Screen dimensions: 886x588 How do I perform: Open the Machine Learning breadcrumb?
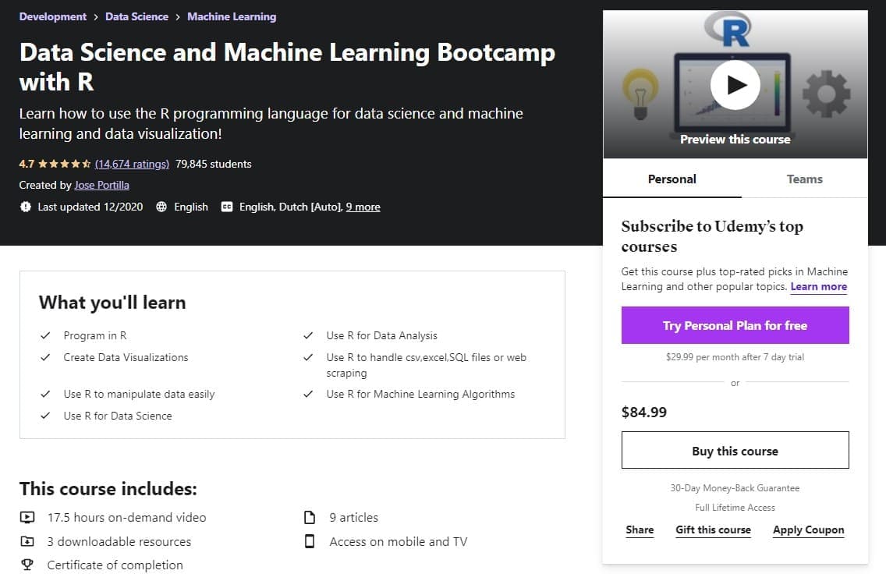(232, 17)
